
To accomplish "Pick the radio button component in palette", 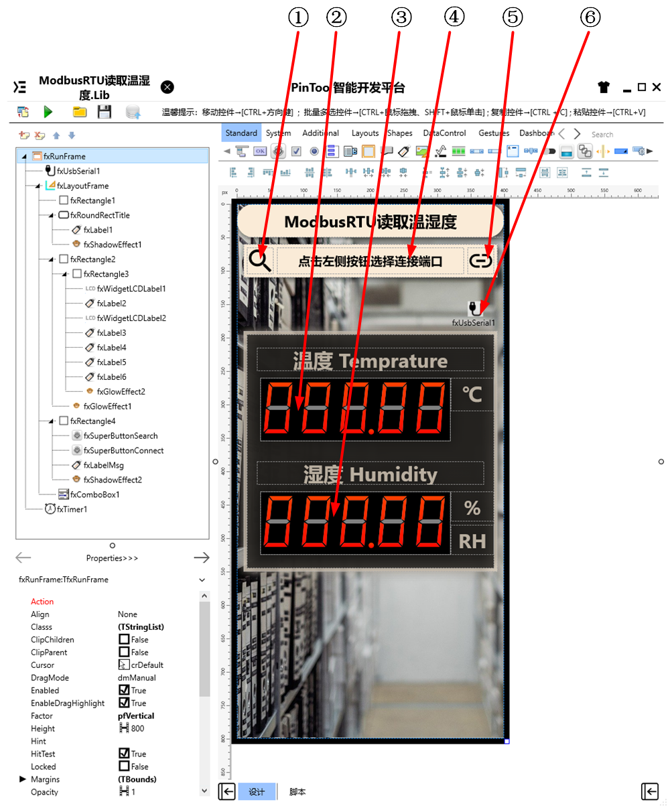I will (314, 151).
